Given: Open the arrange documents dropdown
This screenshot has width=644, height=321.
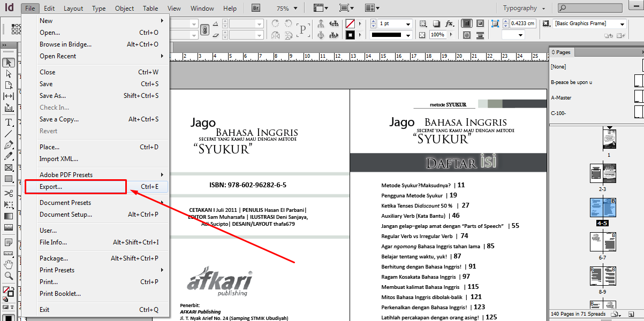Looking at the screenshot, I should coord(372,8).
